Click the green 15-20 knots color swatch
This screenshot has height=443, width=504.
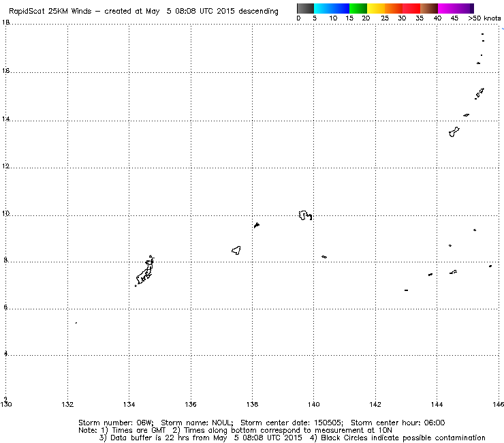click(x=358, y=8)
